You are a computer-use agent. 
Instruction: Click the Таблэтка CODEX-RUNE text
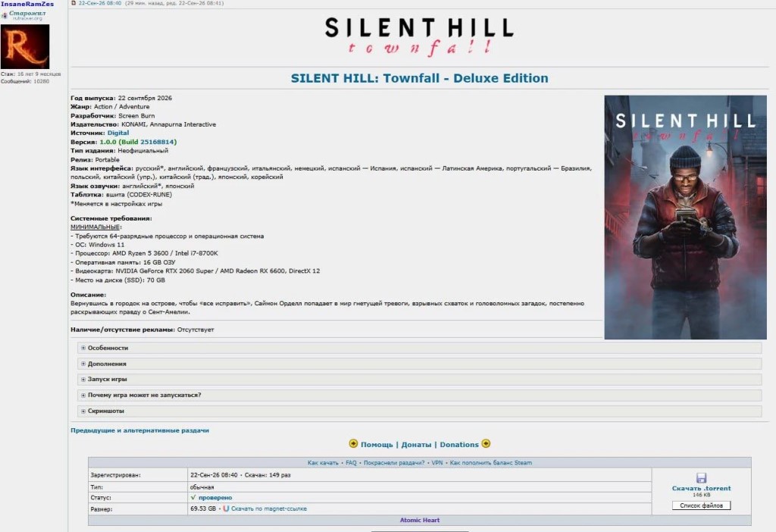(x=121, y=195)
